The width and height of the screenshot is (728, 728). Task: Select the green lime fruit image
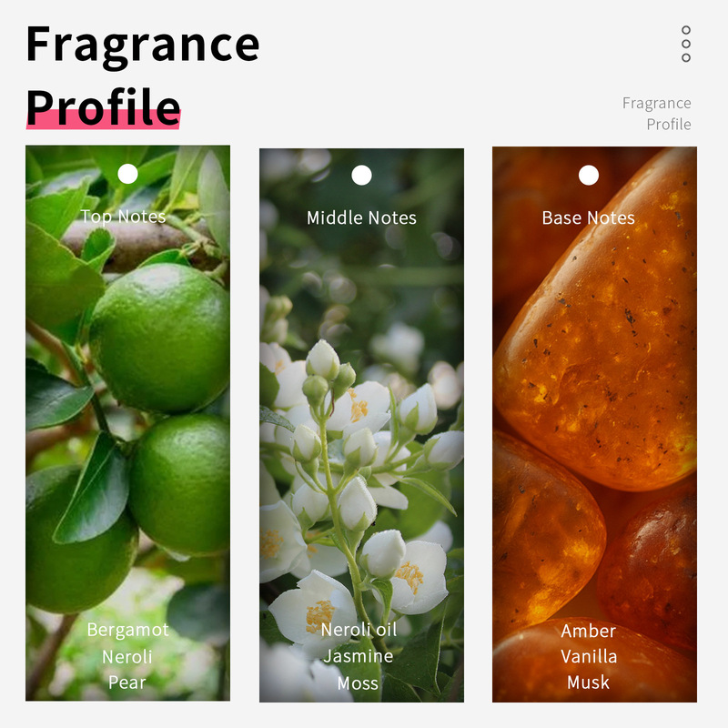click(x=127, y=423)
